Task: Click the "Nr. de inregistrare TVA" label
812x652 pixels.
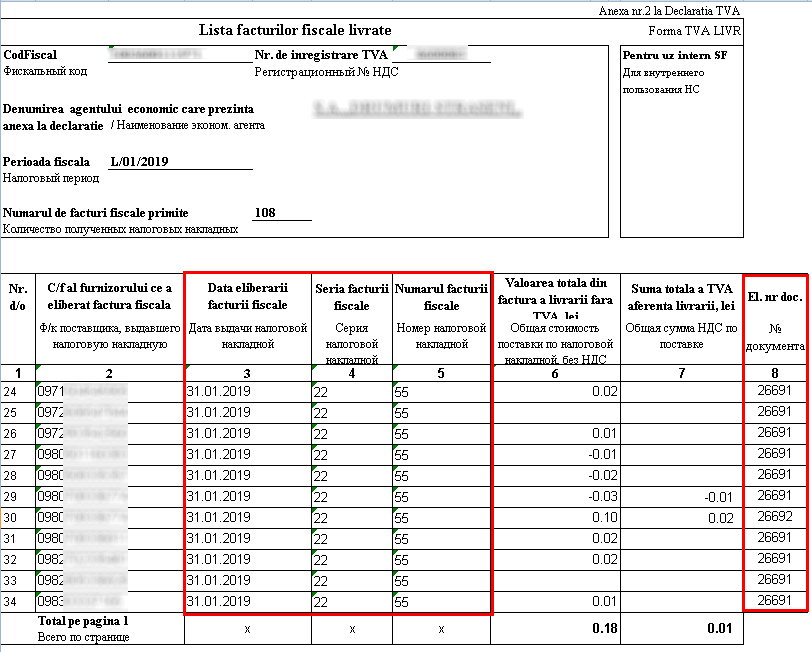Action: coord(321,55)
